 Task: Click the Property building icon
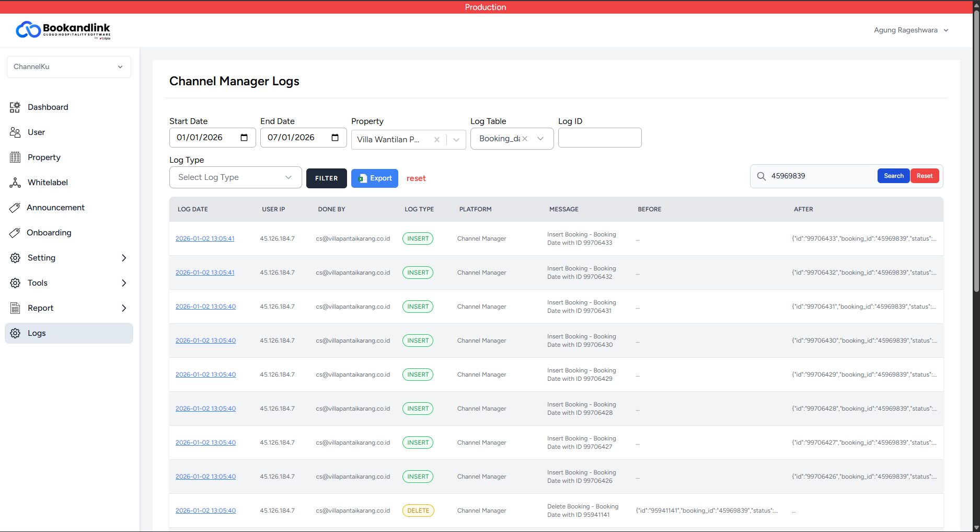point(15,157)
